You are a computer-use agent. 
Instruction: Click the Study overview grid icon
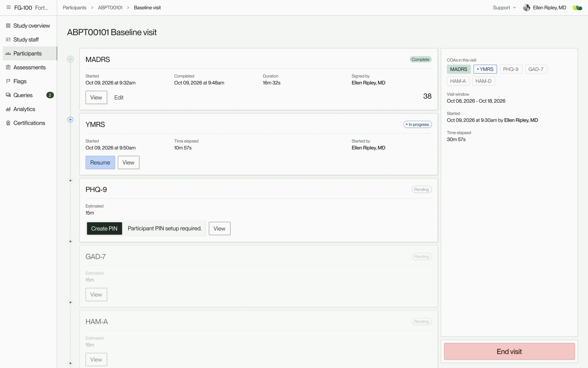tap(8, 26)
